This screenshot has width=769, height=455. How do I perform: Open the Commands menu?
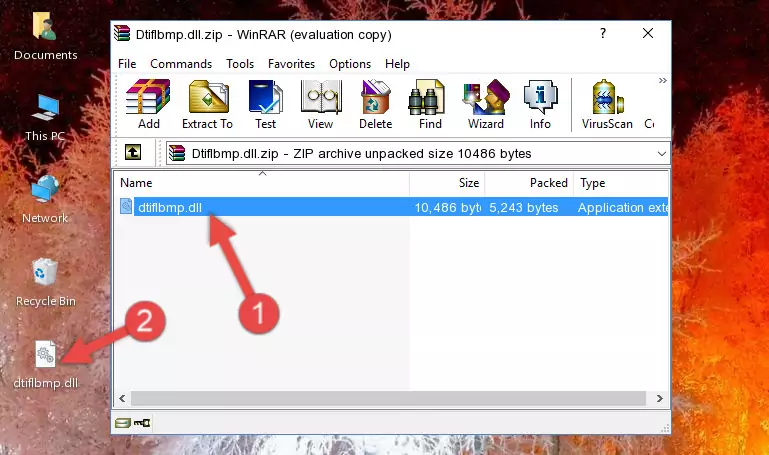(181, 64)
